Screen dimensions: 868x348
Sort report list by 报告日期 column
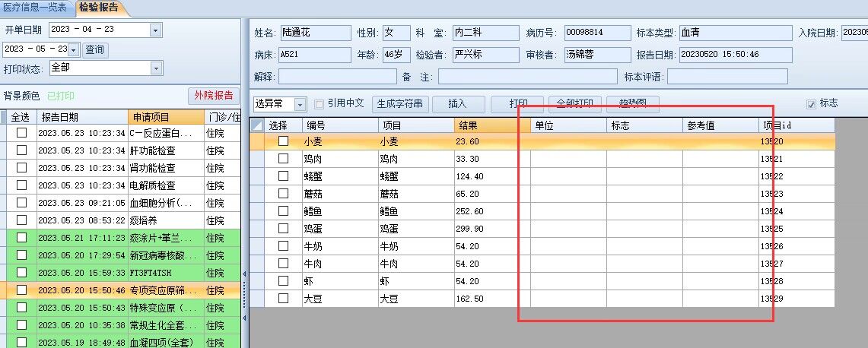coord(83,117)
